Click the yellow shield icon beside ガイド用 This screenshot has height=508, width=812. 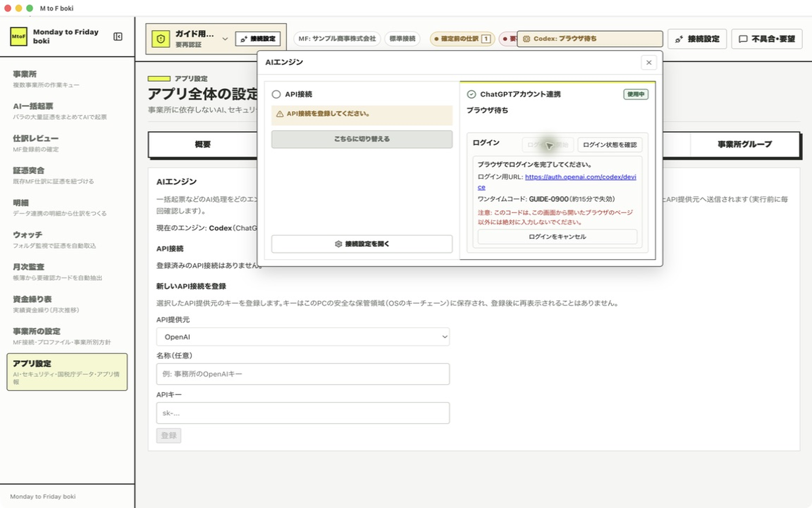point(161,39)
